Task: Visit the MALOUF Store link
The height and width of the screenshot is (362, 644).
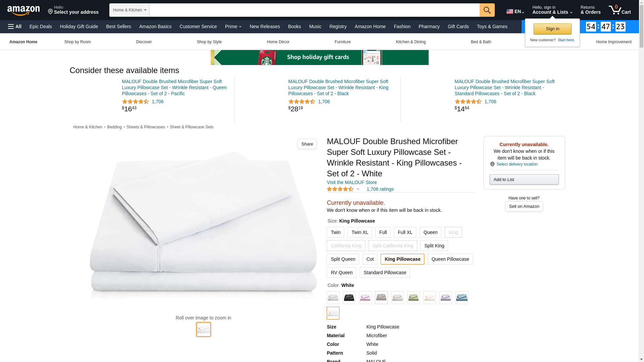Action: coord(352,182)
